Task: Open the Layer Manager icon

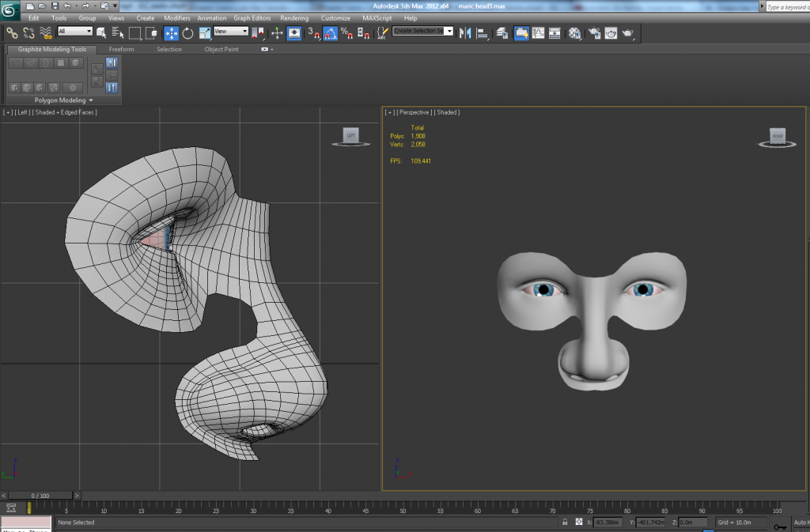Action: click(x=502, y=32)
